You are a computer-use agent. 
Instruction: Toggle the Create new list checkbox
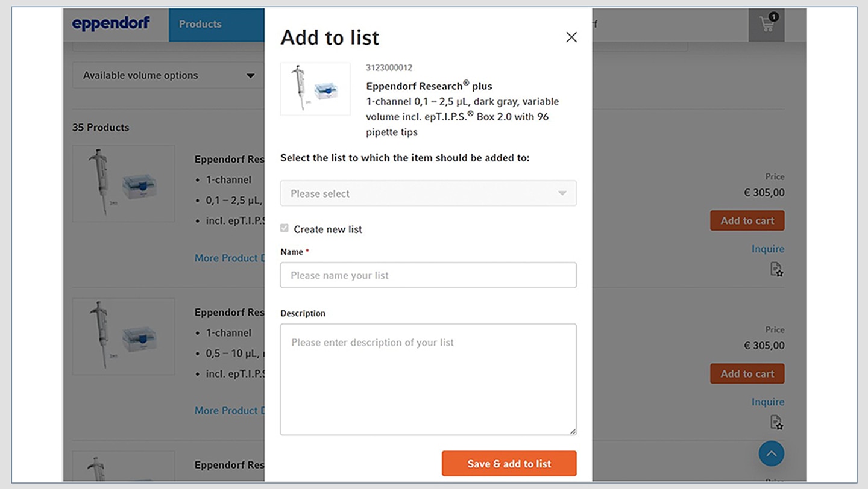tap(285, 228)
